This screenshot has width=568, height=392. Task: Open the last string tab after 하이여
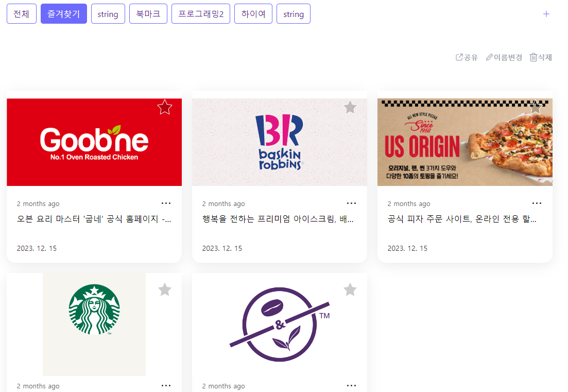[294, 14]
